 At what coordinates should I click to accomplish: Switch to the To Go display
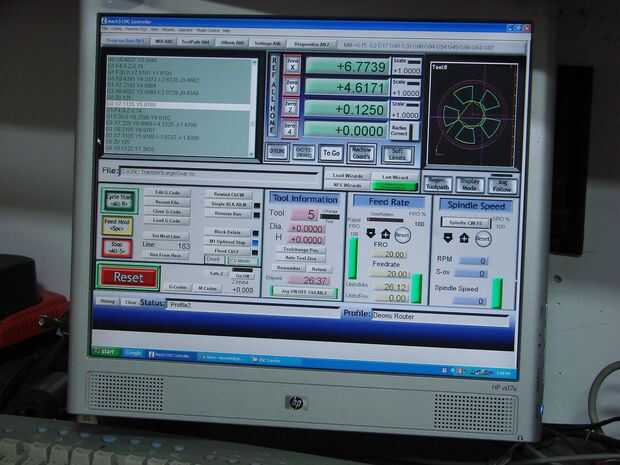tap(331, 153)
